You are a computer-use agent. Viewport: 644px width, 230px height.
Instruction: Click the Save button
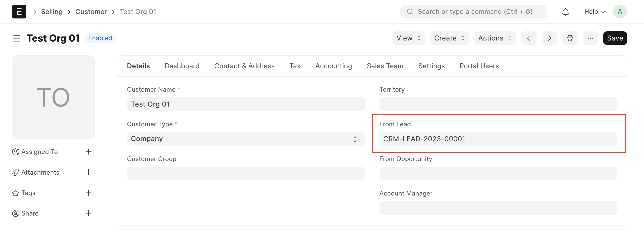tap(615, 38)
